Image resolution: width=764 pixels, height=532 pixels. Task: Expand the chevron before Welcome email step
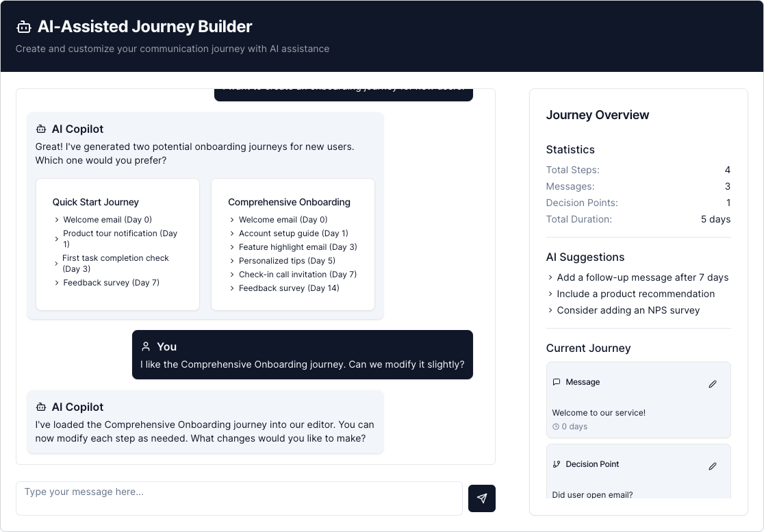click(58, 220)
